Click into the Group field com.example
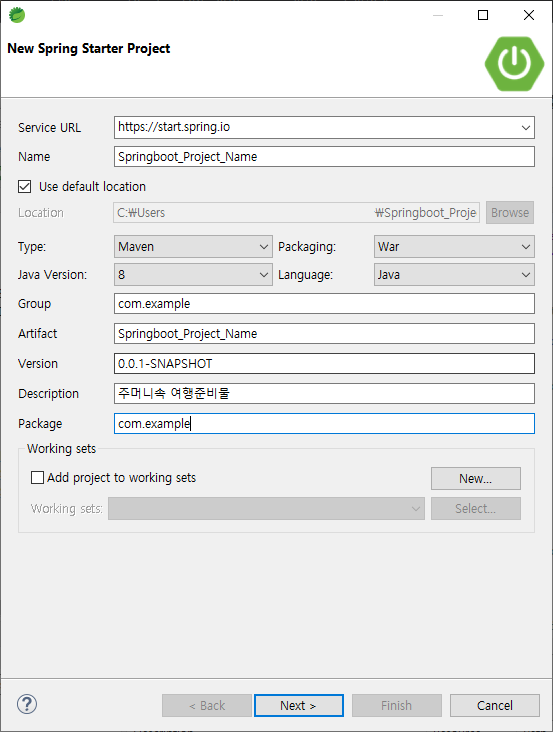Screen dimensions: 553x732 tap(324, 303)
